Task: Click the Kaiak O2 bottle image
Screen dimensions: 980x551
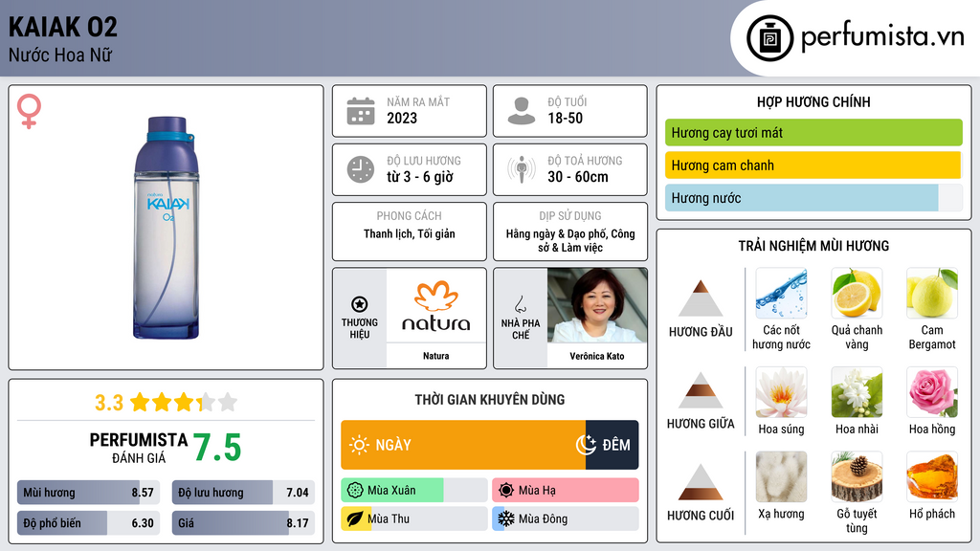Action: coord(167,228)
